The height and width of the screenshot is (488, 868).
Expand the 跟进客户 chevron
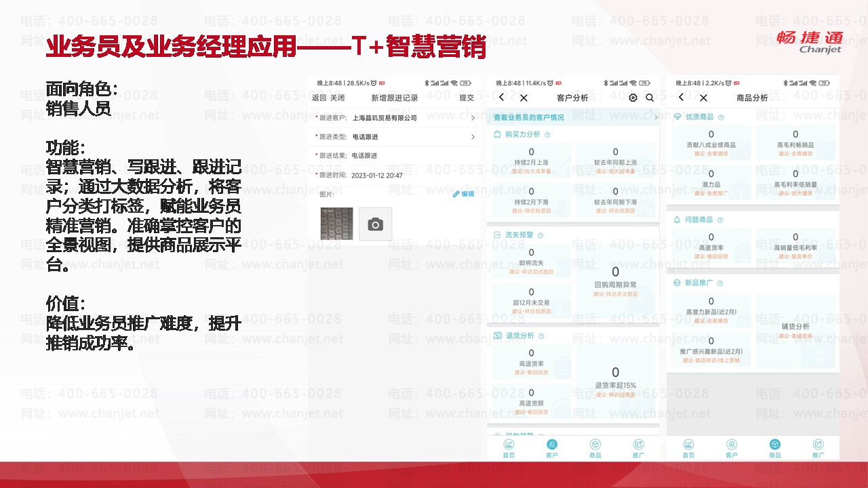coord(473,118)
